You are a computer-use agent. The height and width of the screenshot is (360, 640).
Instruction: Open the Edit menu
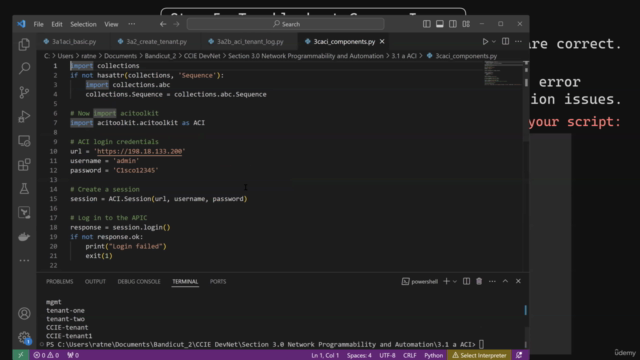57,24
